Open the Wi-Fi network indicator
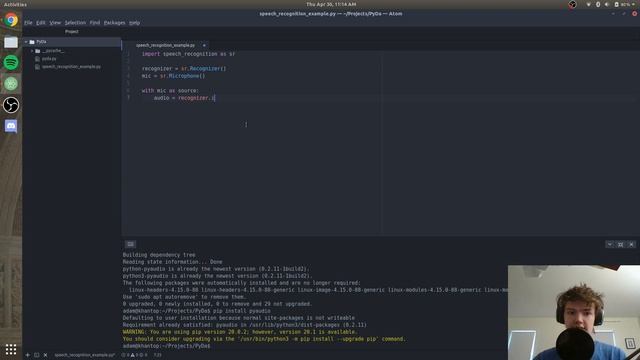Image resolution: width=640 pixels, height=360 pixels. (588, 4)
